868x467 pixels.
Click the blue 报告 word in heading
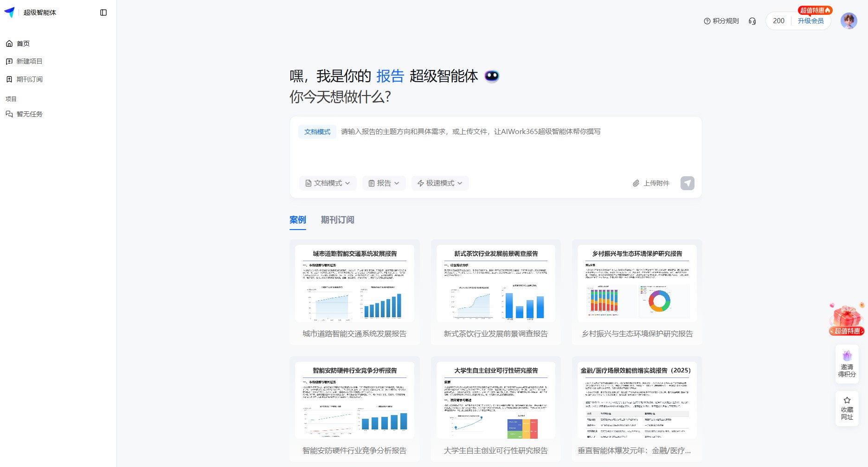[x=390, y=76]
